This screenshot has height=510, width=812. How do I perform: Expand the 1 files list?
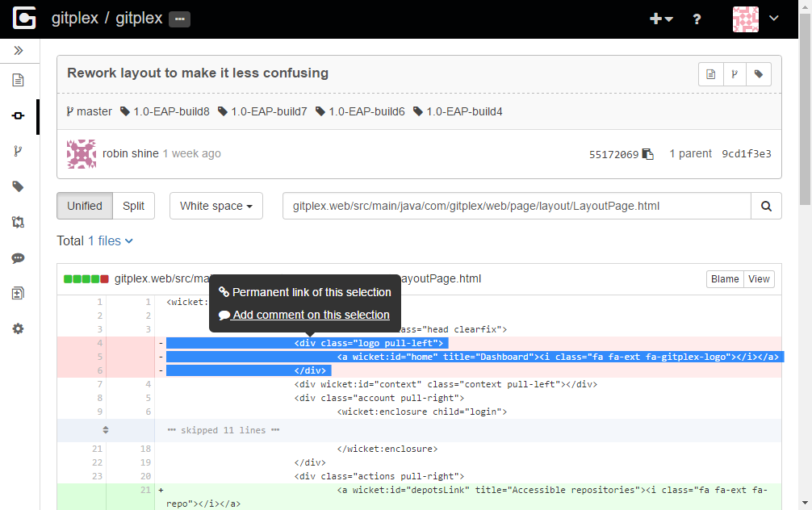coord(111,240)
